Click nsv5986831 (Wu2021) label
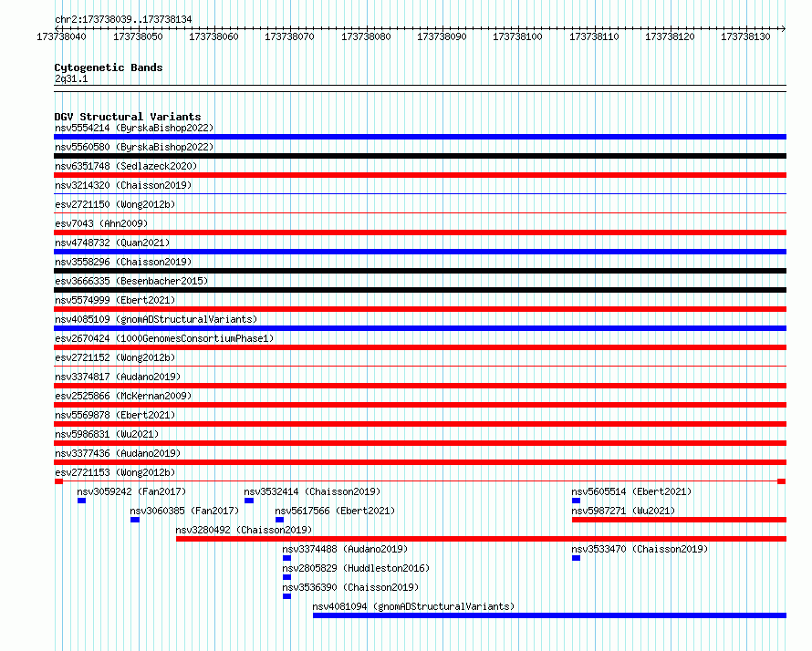This screenshot has height=651, width=812. click(x=107, y=434)
